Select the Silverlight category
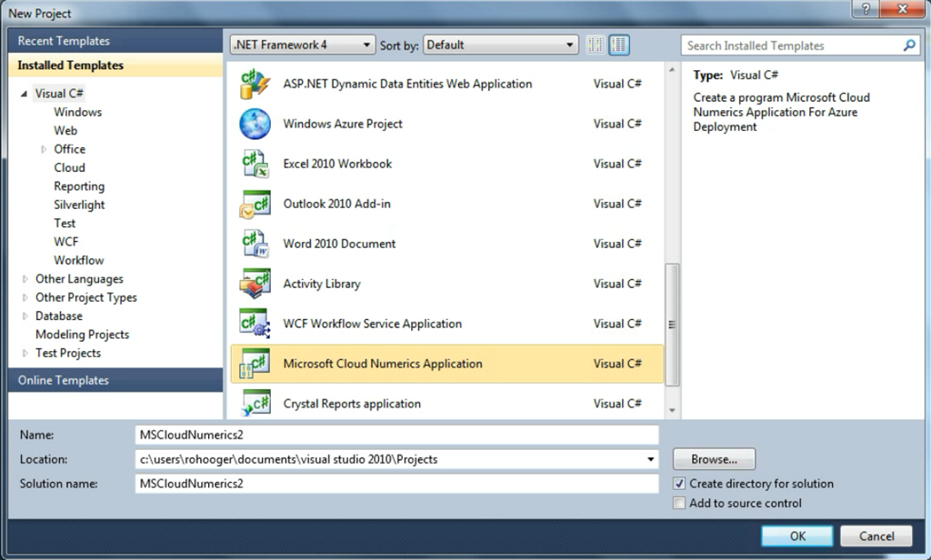The width and height of the screenshot is (931, 560). click(79, 205)
